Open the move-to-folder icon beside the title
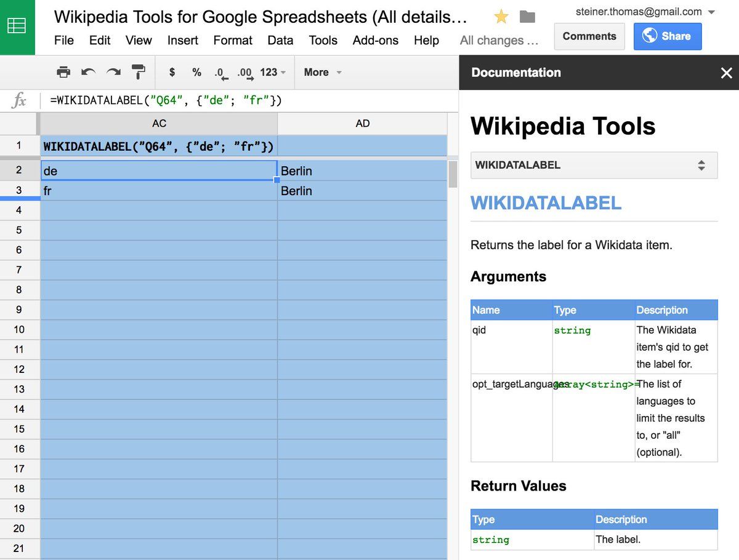Image resolution: width=739 pixels, height=560 pixels. tap(527, 17)
